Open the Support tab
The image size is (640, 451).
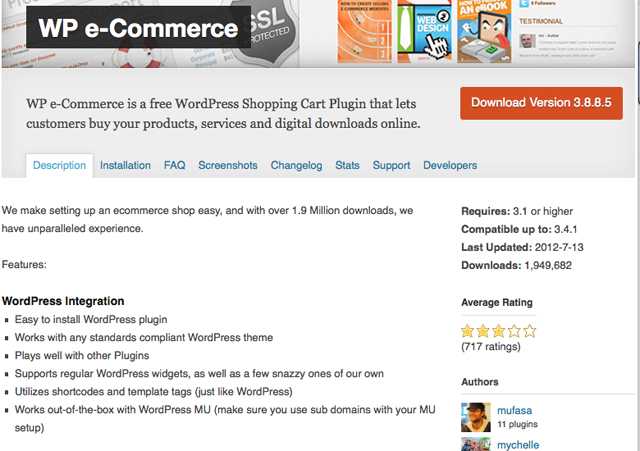pyautogui.click(x=391, y=165)
